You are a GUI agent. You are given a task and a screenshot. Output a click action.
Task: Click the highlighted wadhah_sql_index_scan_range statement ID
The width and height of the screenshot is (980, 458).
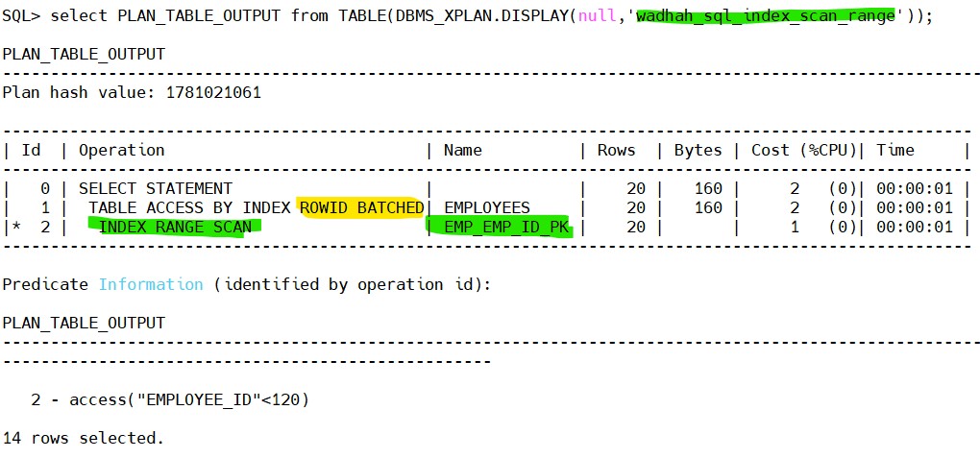click(765, 16)
